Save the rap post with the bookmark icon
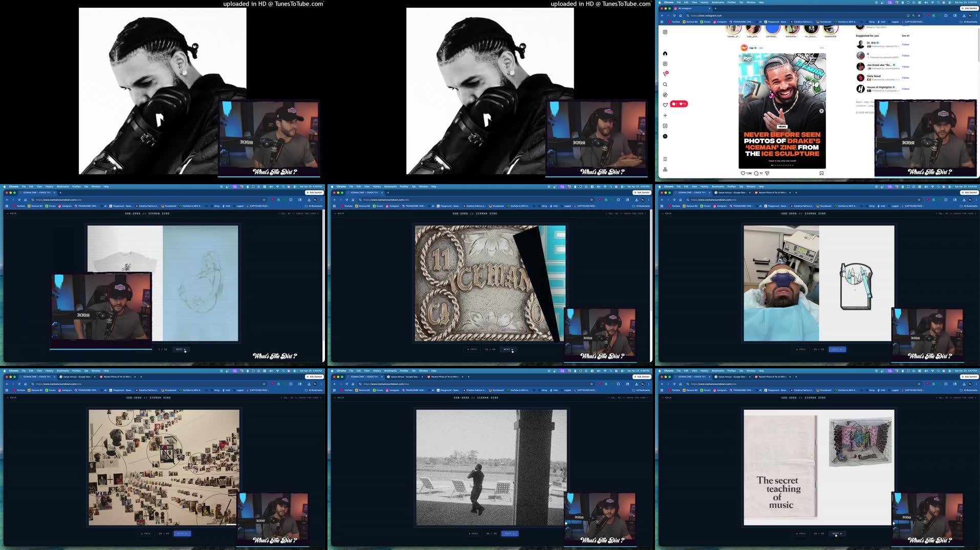Screen dimensions: 980x550 click(x=821, y=173)
